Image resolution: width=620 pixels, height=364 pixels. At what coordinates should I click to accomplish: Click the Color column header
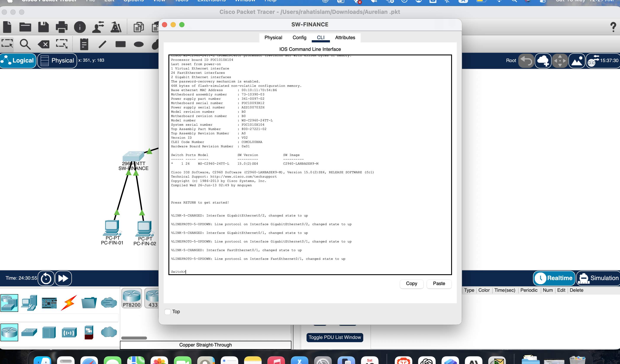point(484,290)
